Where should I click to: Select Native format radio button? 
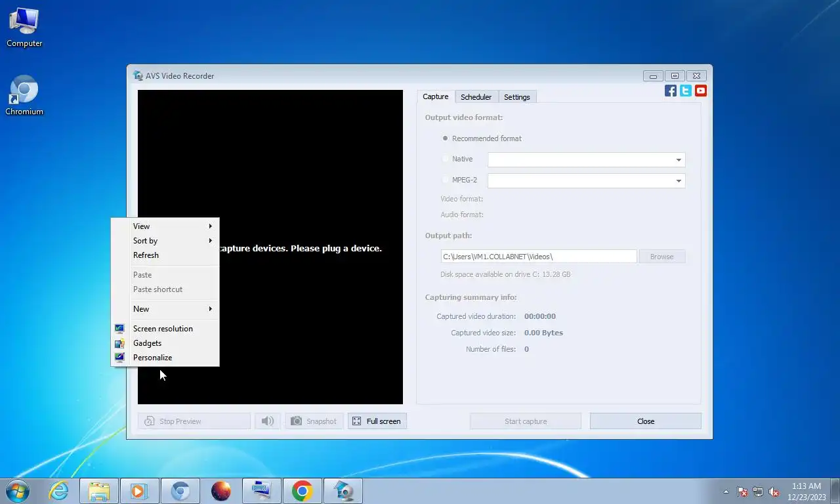(x=446, y=159)
